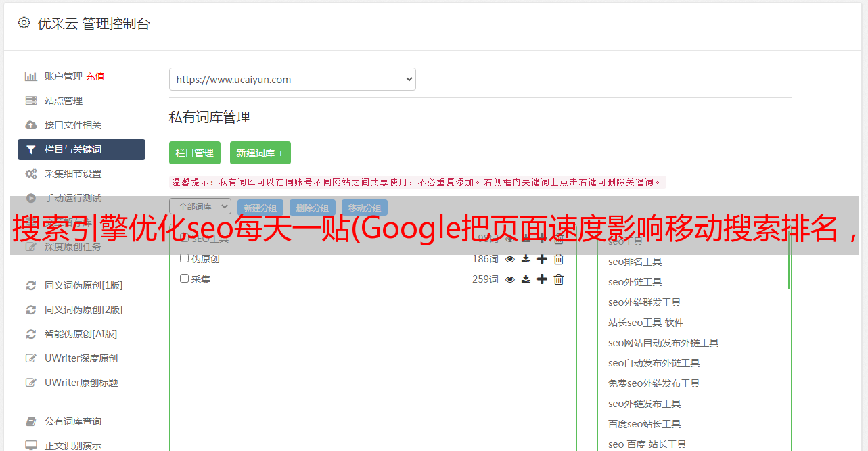Click the cloud upload icon for 接口文件相关
The width and height of the screenshot is (868, 451).
click(x=31, y=125)
